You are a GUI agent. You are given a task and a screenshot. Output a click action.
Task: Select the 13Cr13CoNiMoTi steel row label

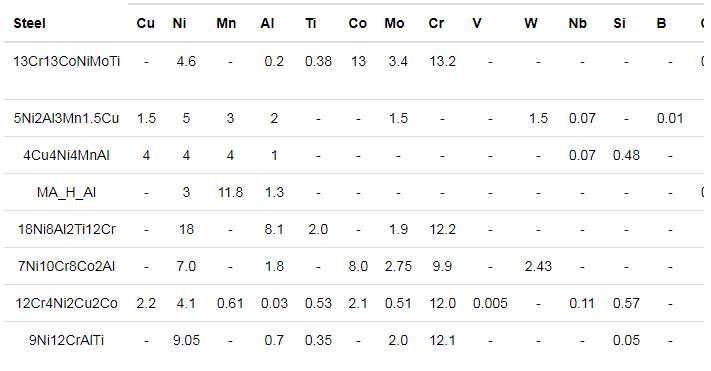pyautogui.click(x=67, y=61)
